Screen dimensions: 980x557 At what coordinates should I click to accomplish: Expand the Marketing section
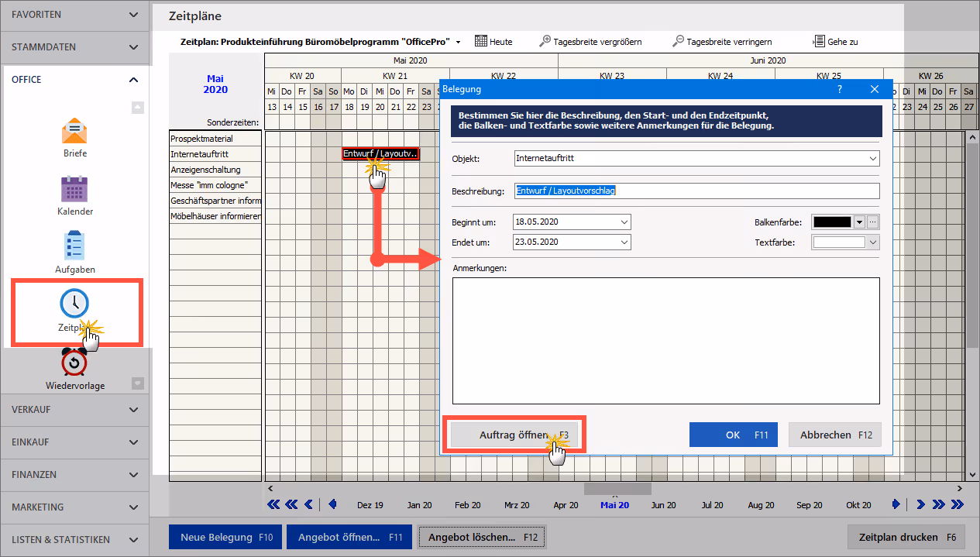coord(133,507)
